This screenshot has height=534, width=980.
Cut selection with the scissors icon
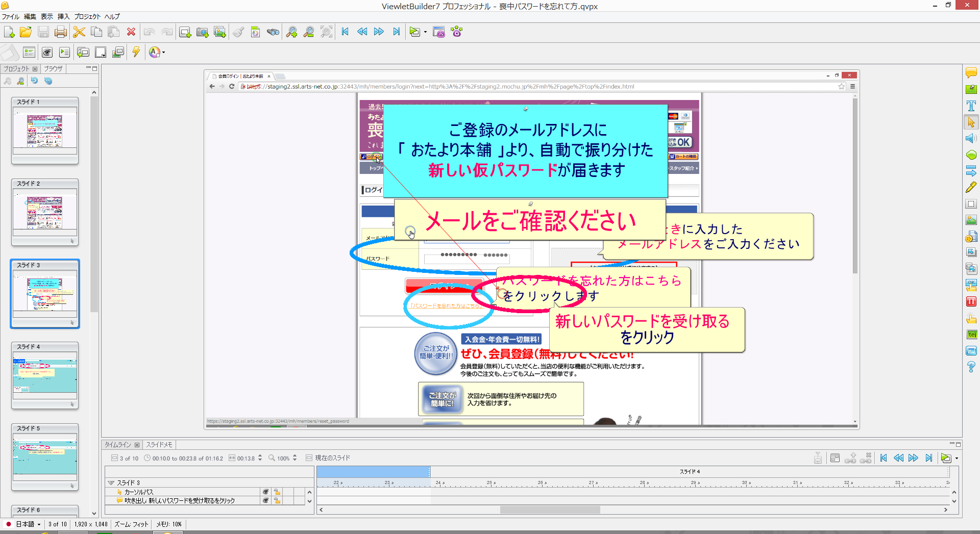click(79, 32)
